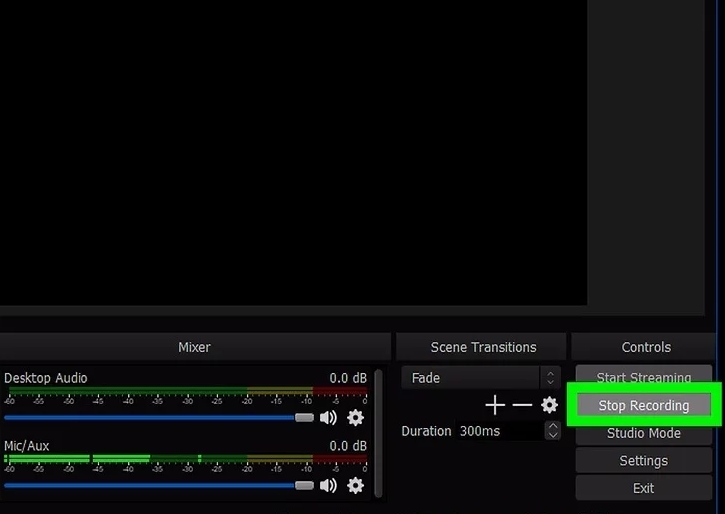Add a scene transition with plus icon
Image resolution: width=725 pixels, height=514 pixels.
(495, 405)
